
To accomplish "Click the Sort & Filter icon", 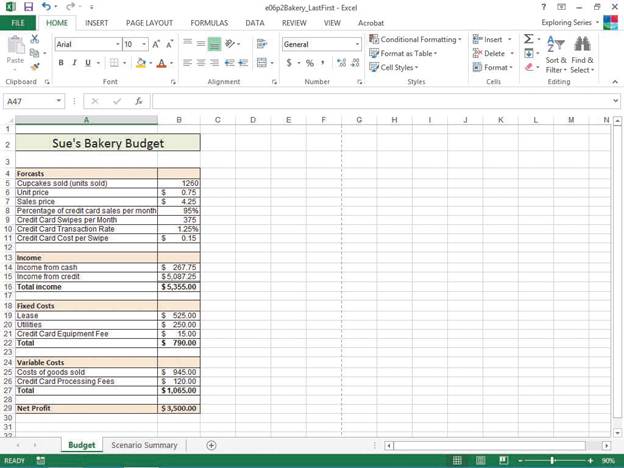I will tap(556, 46).
